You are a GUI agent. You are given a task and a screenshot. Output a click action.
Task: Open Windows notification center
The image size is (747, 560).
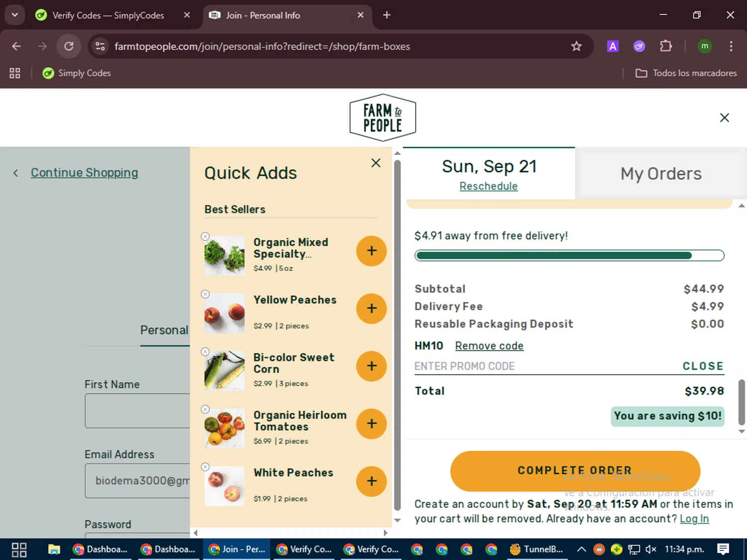(723, 550)
